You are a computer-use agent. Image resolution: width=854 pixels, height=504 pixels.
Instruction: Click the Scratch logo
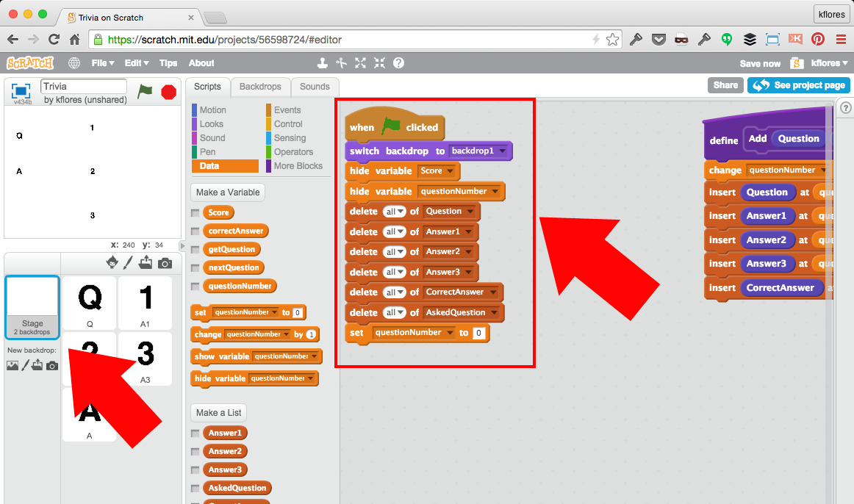coord(31,63)
